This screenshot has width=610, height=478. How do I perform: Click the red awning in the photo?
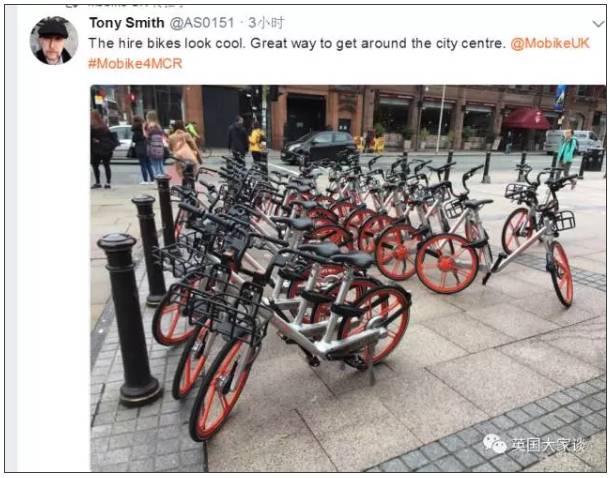[x=527, y=119]
